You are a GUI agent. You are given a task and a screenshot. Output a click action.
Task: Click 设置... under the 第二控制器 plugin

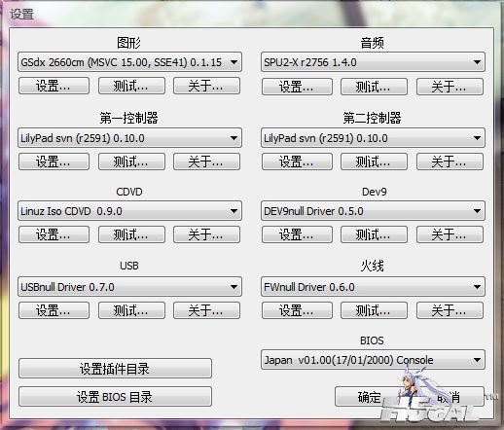tap(297, 161)
